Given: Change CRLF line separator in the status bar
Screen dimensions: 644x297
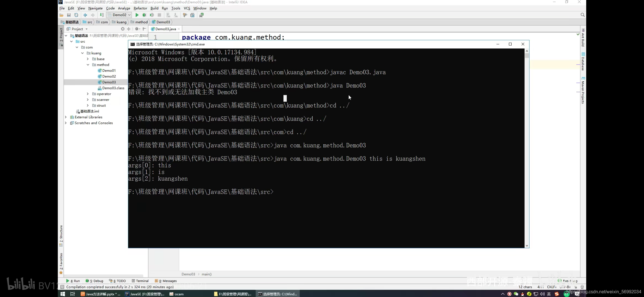Looking at the screenshot, I should pyautogui.click(x=552, y=287).
